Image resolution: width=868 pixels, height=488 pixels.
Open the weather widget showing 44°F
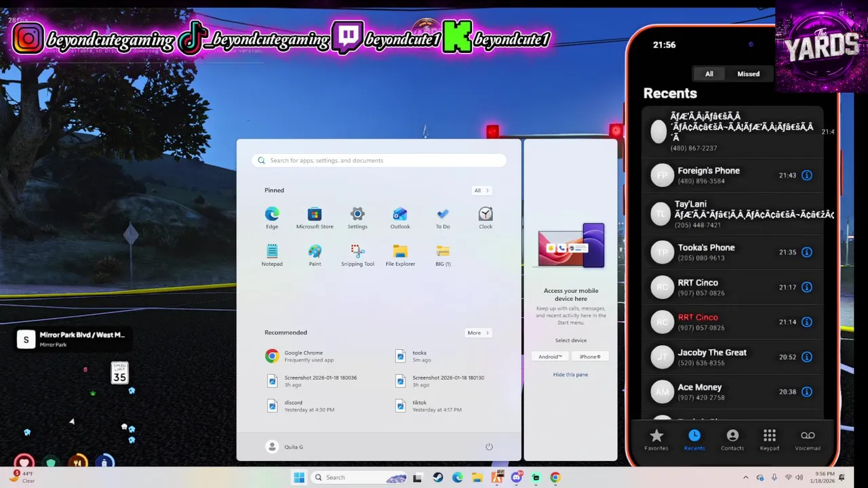click(22, 477)
